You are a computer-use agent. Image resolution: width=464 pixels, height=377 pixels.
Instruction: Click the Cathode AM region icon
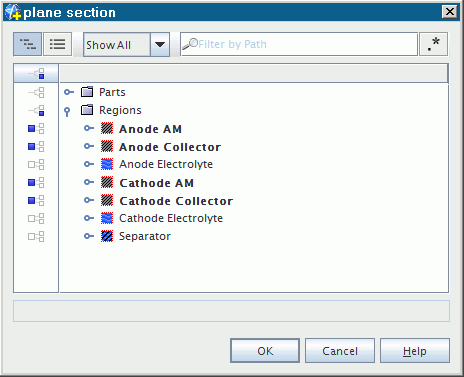(107, 182)
